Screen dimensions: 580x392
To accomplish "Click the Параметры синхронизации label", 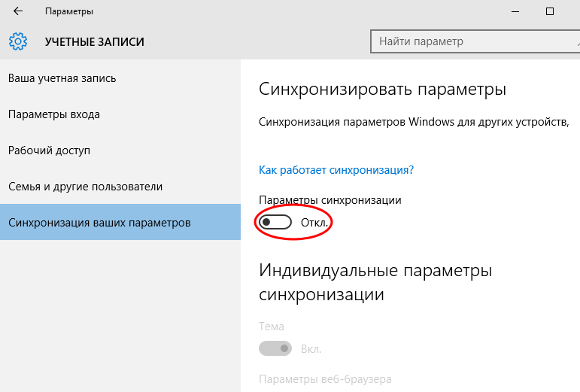I will pyautogui.click(x=330, y=200).
